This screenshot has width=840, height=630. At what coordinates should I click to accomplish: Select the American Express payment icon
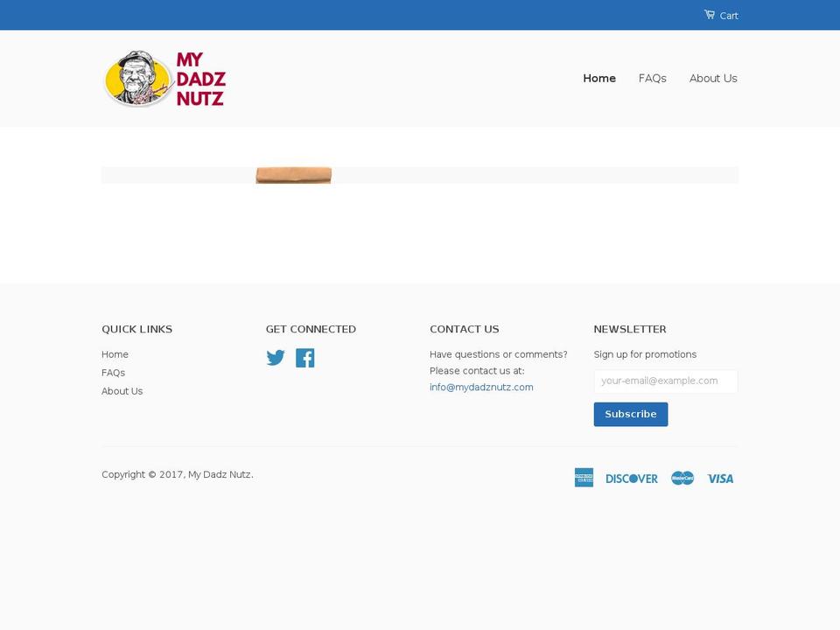584,478
